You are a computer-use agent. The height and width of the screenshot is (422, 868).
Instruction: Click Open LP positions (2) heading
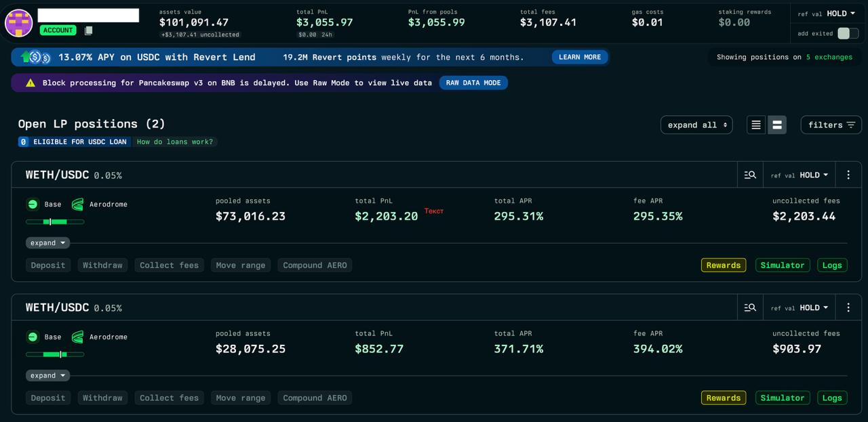pos(92,124)
